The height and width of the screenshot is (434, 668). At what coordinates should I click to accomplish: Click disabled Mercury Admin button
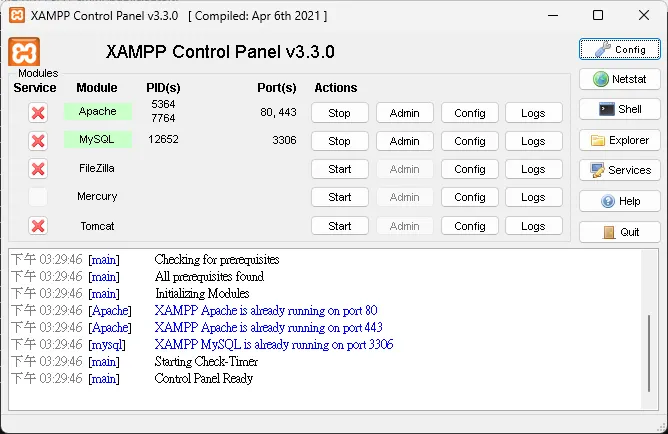click(405, 197)
